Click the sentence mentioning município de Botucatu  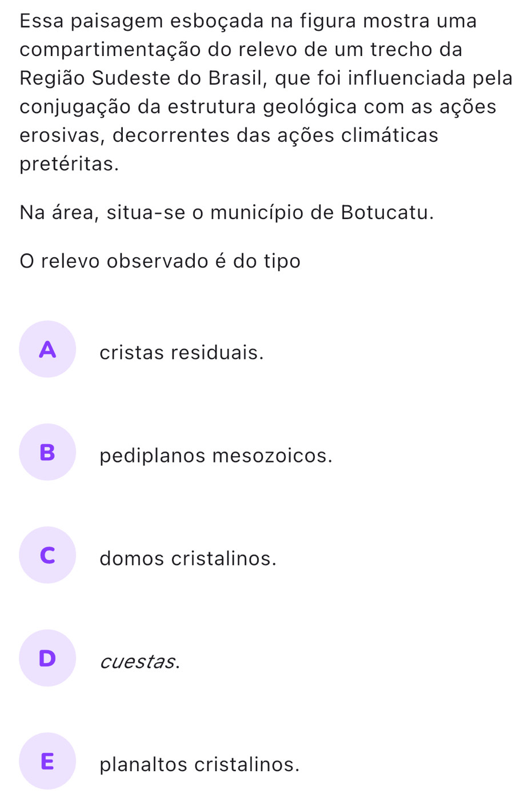tap(227, 213)
